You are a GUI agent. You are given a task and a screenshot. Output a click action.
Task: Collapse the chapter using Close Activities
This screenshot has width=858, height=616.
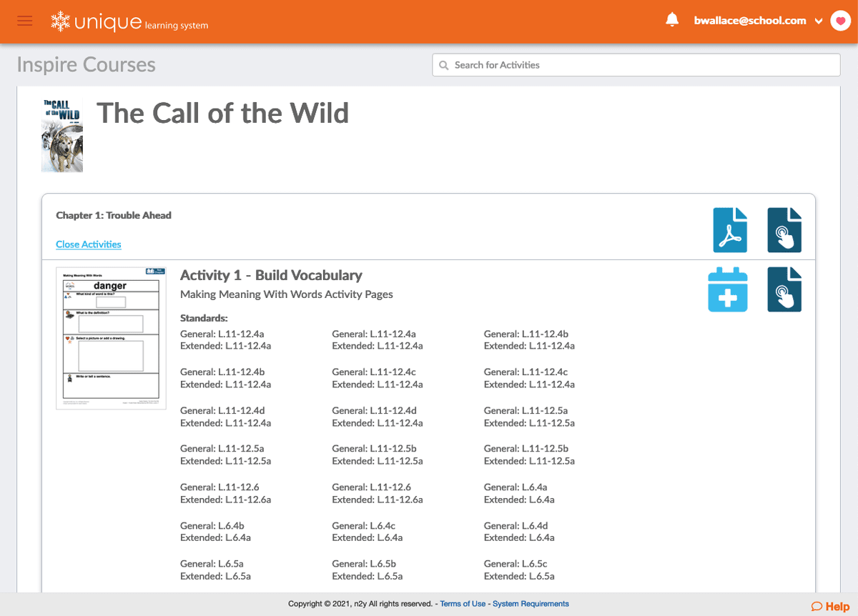[89, 244]
